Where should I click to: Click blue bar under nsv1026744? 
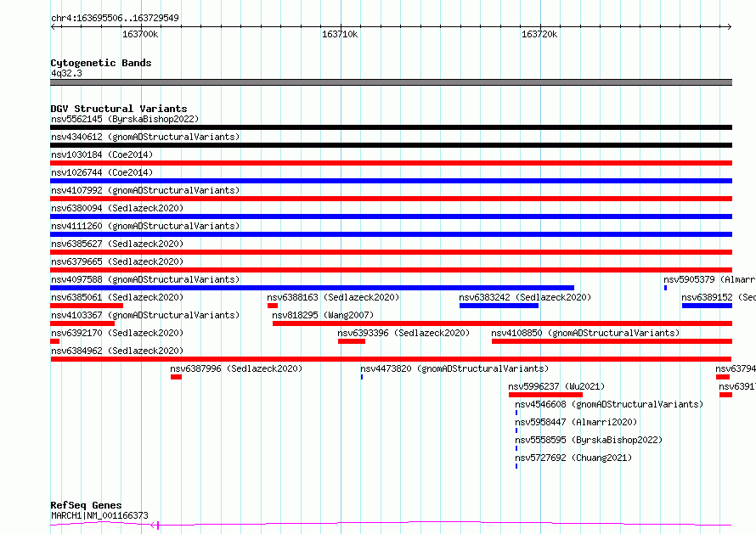pyautogui.click(x=391, y=181)
